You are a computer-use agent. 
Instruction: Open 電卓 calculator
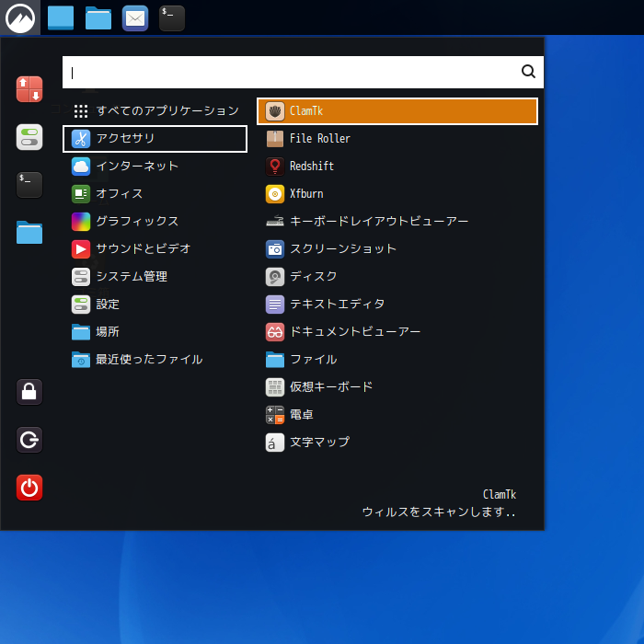point(397,414)
